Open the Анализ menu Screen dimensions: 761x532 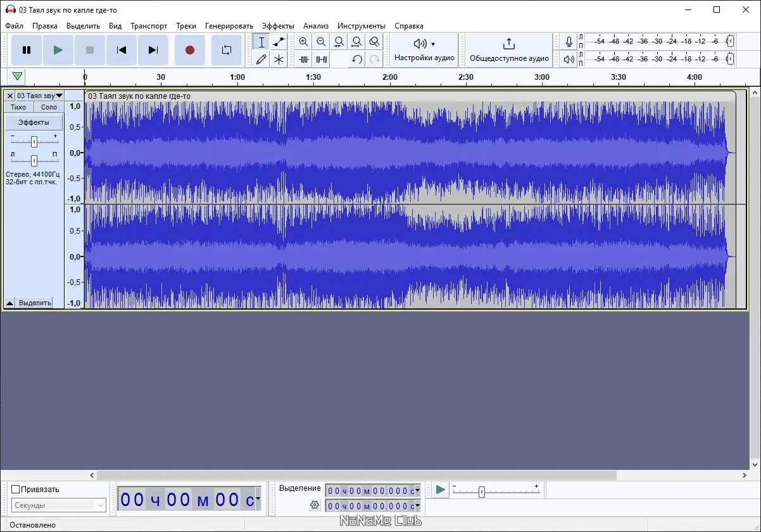(x=316, y=26)
